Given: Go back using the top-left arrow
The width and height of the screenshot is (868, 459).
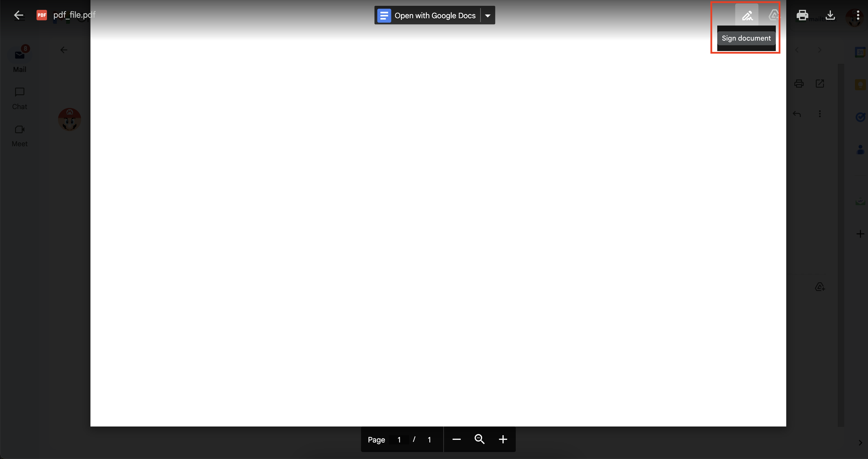Looking at the screenshot, I should (19, 15).
